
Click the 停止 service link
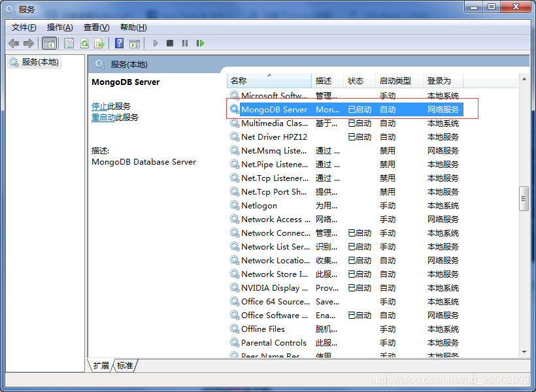coord(99,106)
